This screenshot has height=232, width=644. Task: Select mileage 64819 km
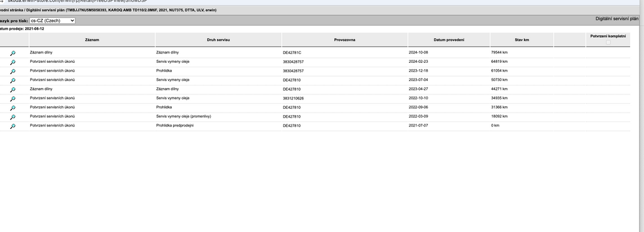(x=499, y=62)
